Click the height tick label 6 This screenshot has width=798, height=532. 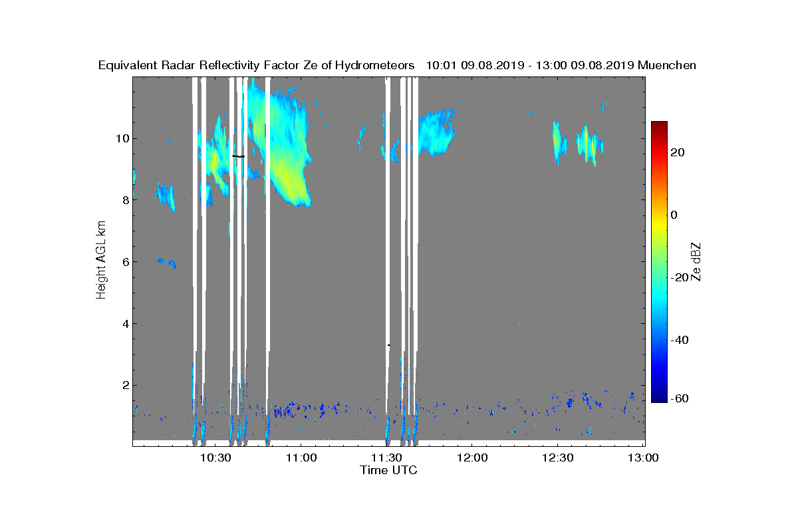[125, 261]
